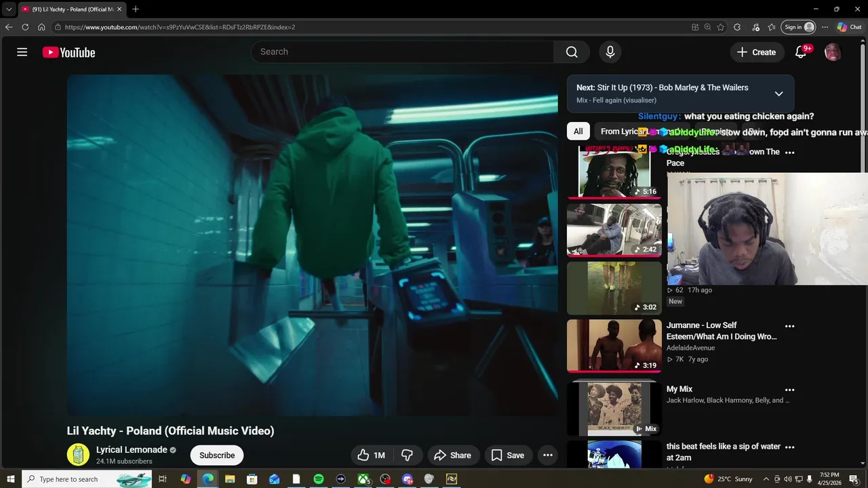The width and height of the screenshot is (868, 488).
Task: Open YouTube notifications bell
Action: click(801, 52)
